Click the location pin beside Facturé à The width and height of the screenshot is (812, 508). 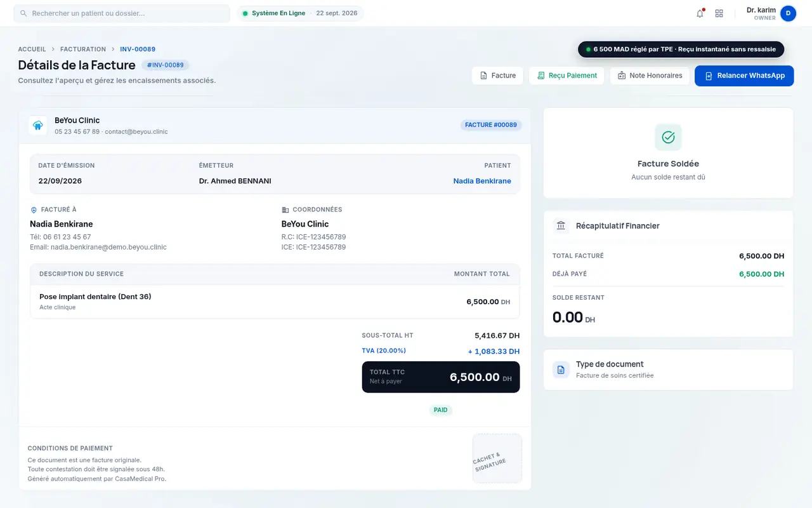[34, 210]
